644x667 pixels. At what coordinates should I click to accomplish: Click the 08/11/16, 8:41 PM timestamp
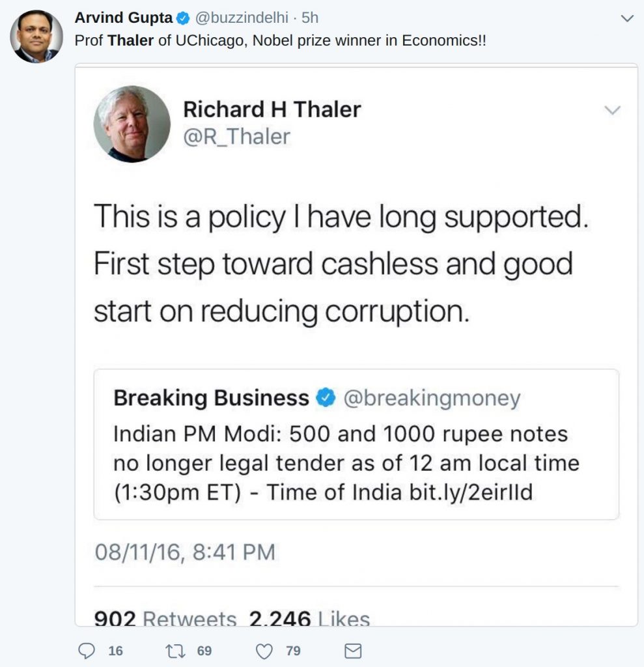coord(185,552)
